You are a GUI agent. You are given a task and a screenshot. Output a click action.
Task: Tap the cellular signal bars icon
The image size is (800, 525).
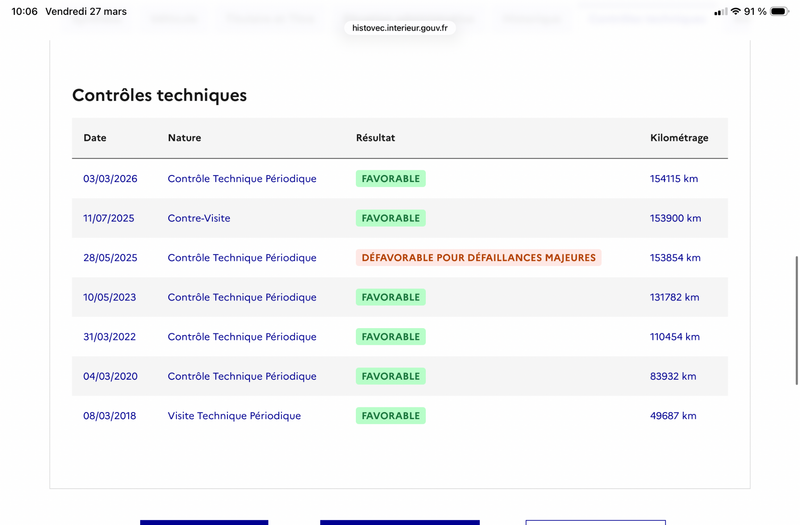[720, 12]
